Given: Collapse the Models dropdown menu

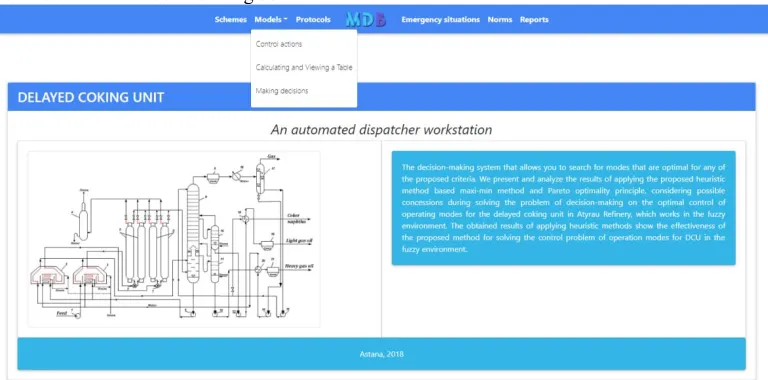Looking at the screenshot, I should click(x=271, y=20).
